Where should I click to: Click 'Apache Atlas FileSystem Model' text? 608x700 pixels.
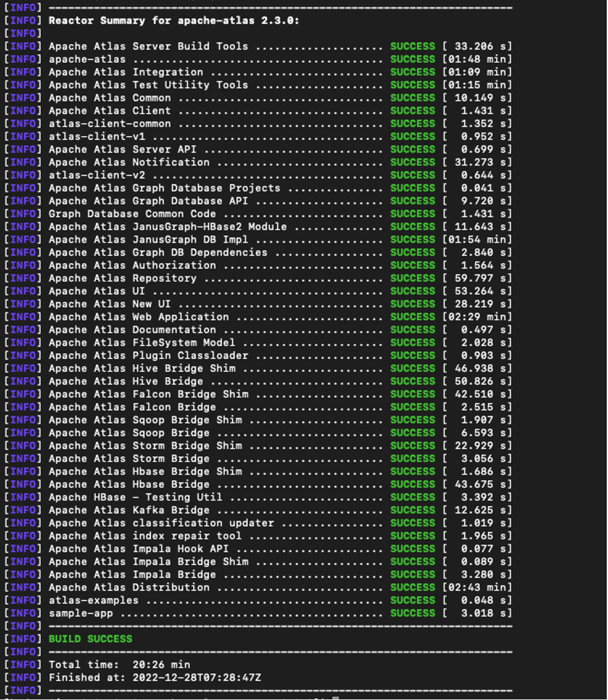(x=142, y=343)
